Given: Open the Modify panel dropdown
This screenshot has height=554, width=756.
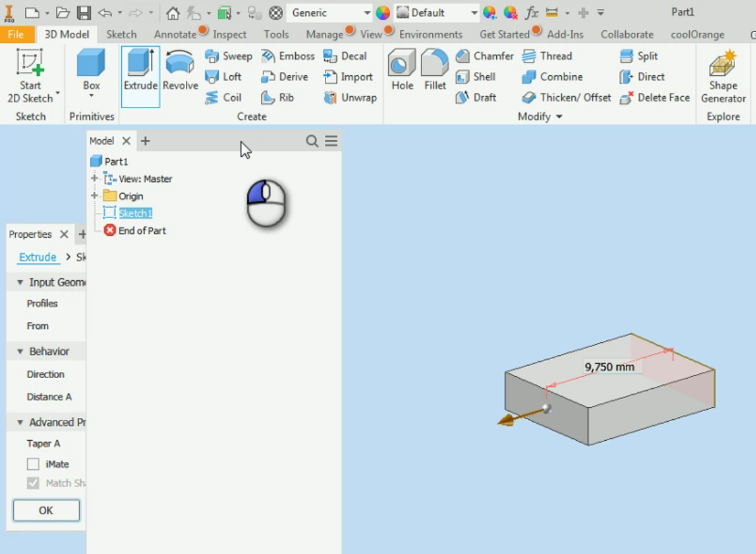Looking at the screenshot, I should (x=540, y=117).
